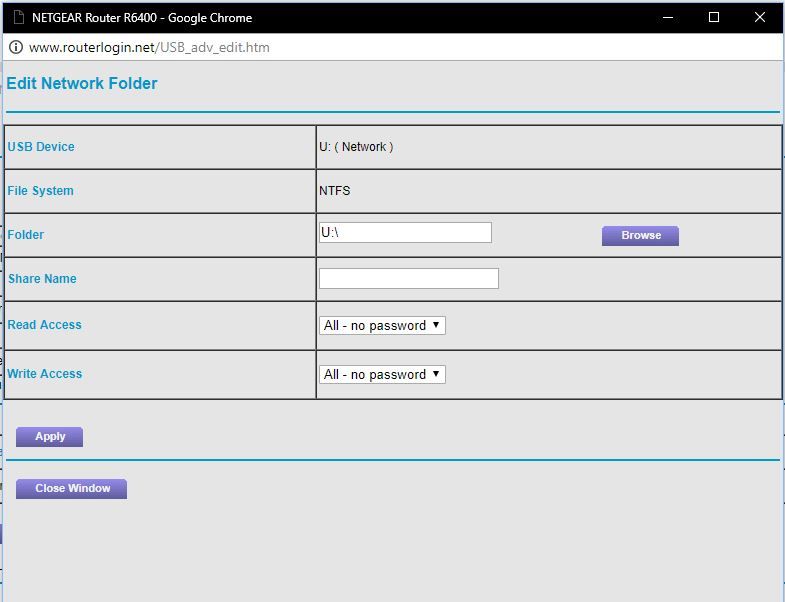Click the USB Device label
This screenshot has height=602, width=785.
click(x=41, y=147)
